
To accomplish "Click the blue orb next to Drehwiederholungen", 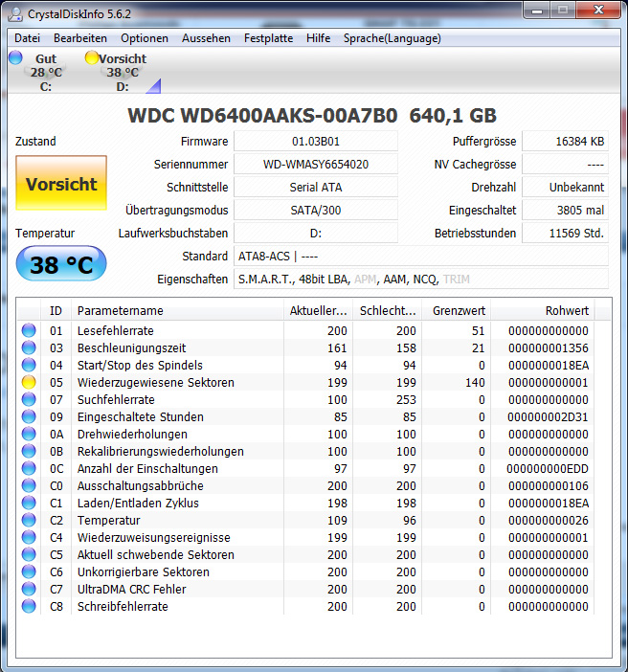I will click(29, 434).
